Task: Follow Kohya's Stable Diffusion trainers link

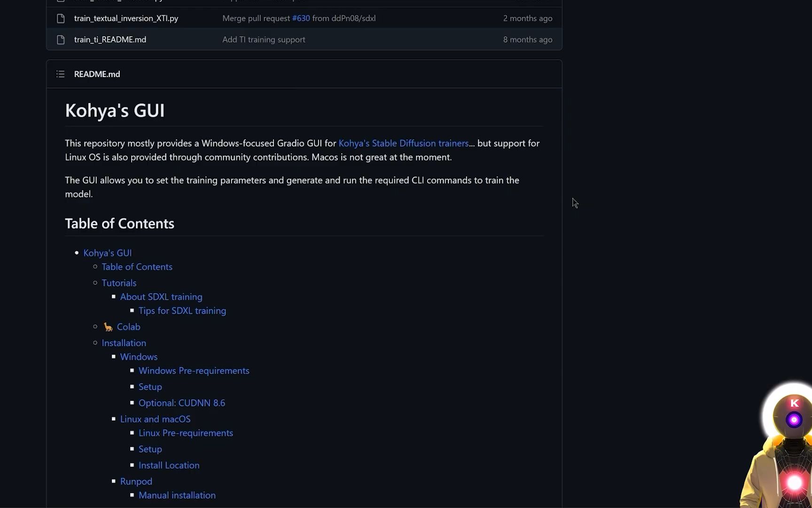Action: (403, 143)
